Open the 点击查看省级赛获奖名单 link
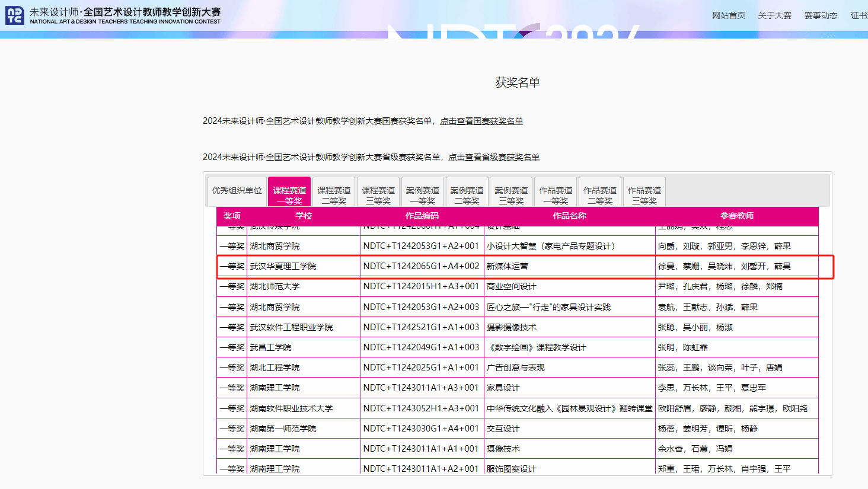 pyautogui.click(x=493, y=157)
